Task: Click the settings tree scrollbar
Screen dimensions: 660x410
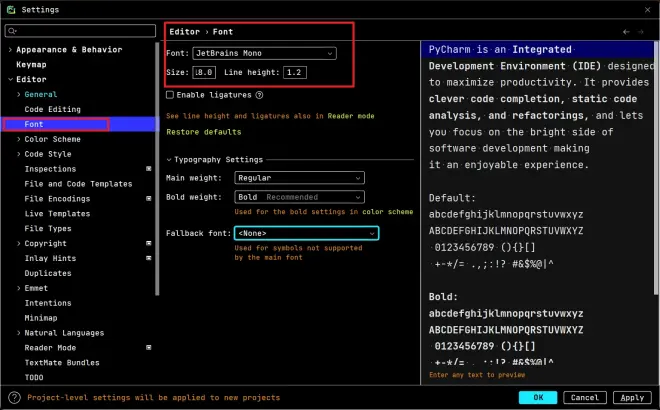Action: pyautogui.click(x=157, y=168)
